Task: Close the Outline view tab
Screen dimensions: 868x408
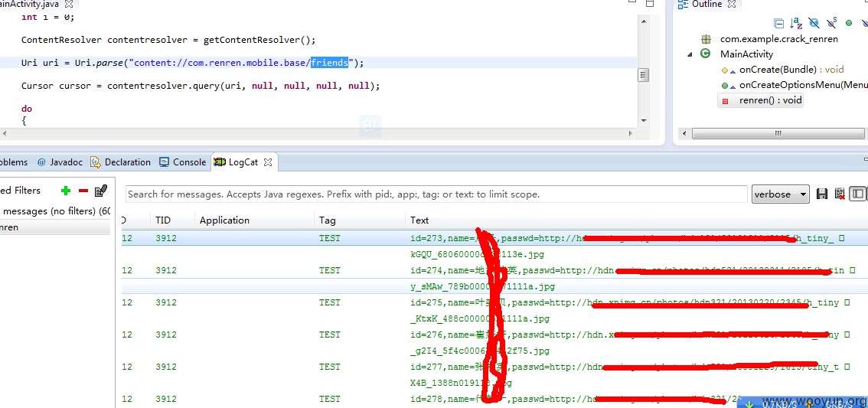Action: click(731, 5)
